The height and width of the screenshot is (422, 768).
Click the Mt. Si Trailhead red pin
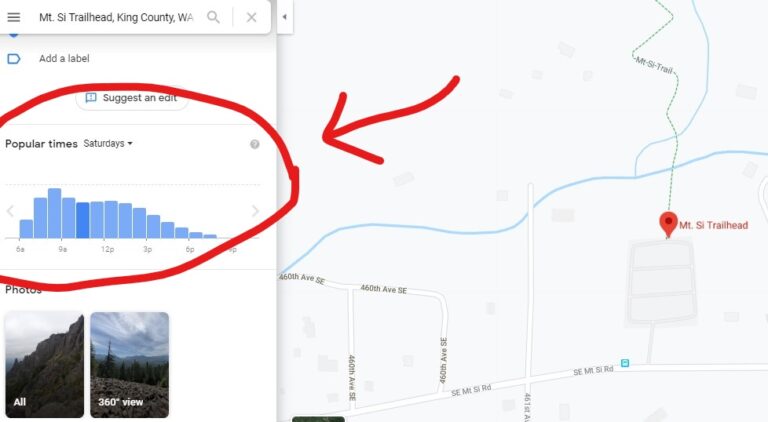pos(668,224)
